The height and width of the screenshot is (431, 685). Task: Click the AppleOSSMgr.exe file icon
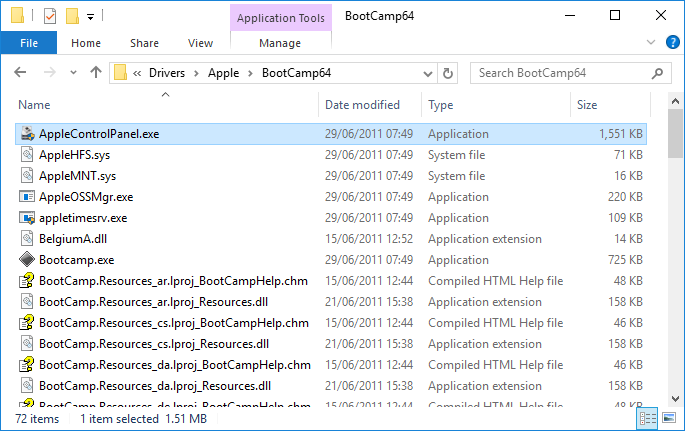pyautogui.click(x=27, y=197)
